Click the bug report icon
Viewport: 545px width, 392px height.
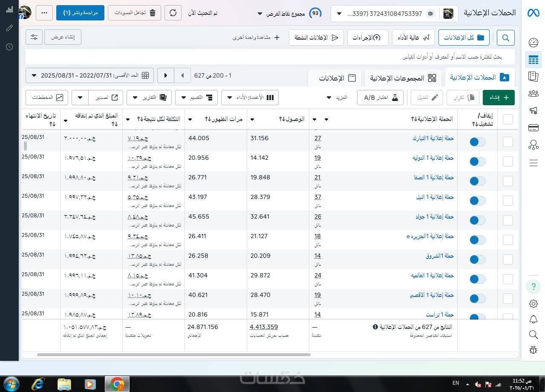pos(533,350)
